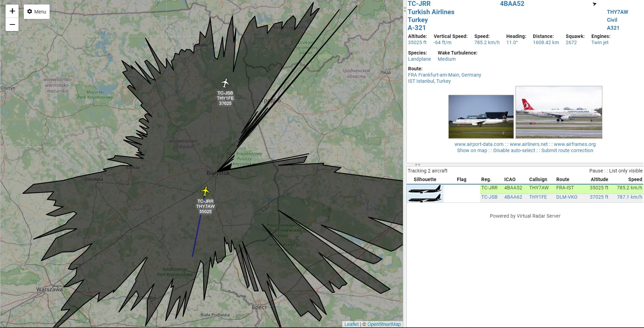Click Disable auto-select link

(514, 150)
